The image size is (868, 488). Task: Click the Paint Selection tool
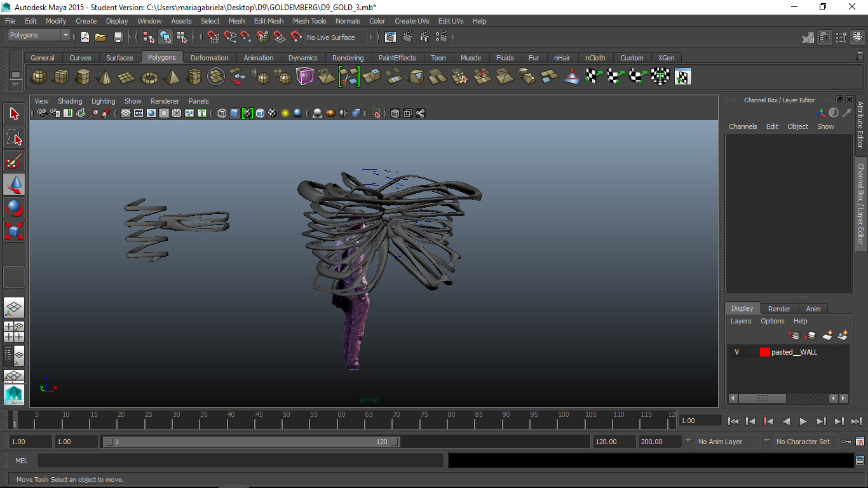[14, 161]
